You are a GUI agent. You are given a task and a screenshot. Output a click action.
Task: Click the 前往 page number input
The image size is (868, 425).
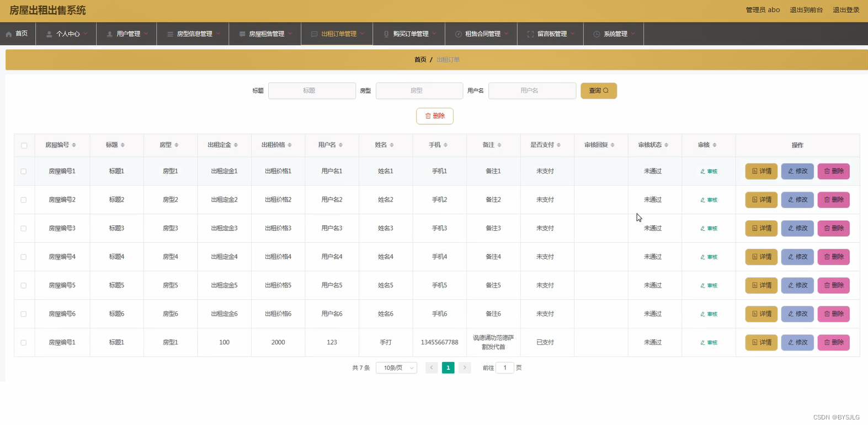coord(505,368)
